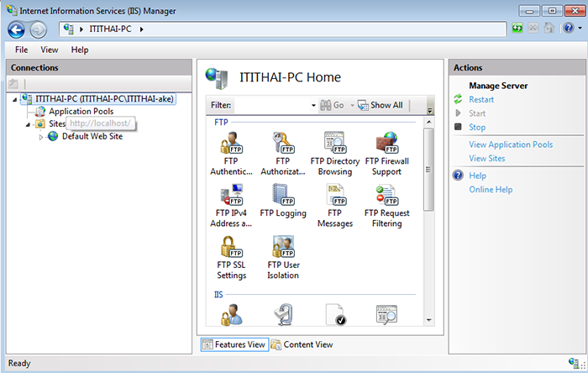Open the View menu
Image resolution: width=588 pixels, height=373 pixels.
pos(50,50)
